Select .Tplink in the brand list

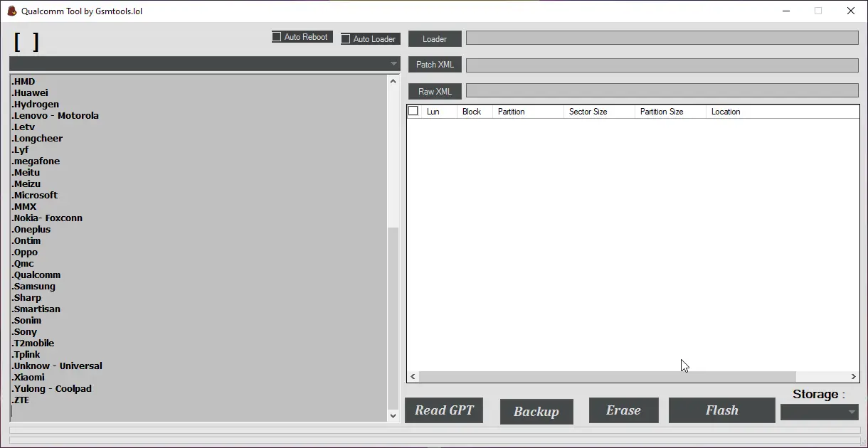[x=26, y=354]
